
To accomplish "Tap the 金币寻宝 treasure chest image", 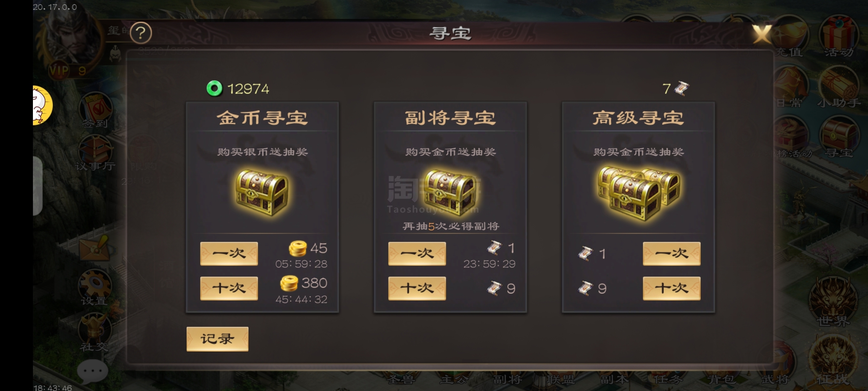I will pyautogui.click(x=262, y=193).
